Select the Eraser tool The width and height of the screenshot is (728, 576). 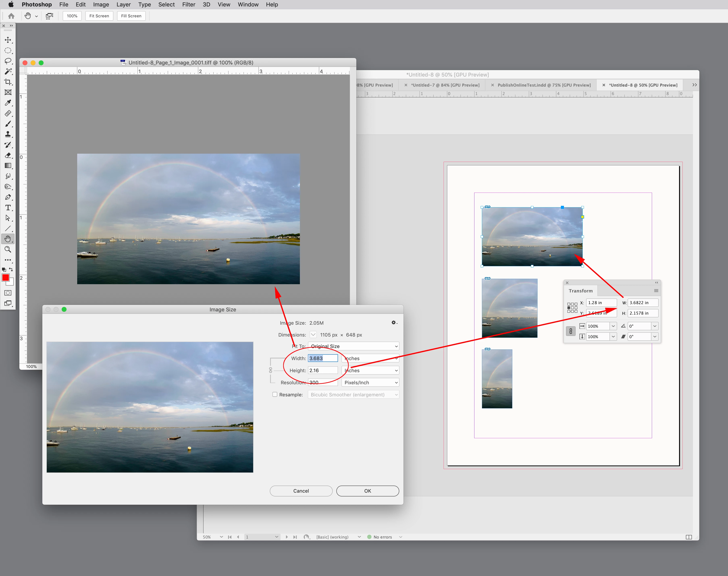tap(8, 155)
